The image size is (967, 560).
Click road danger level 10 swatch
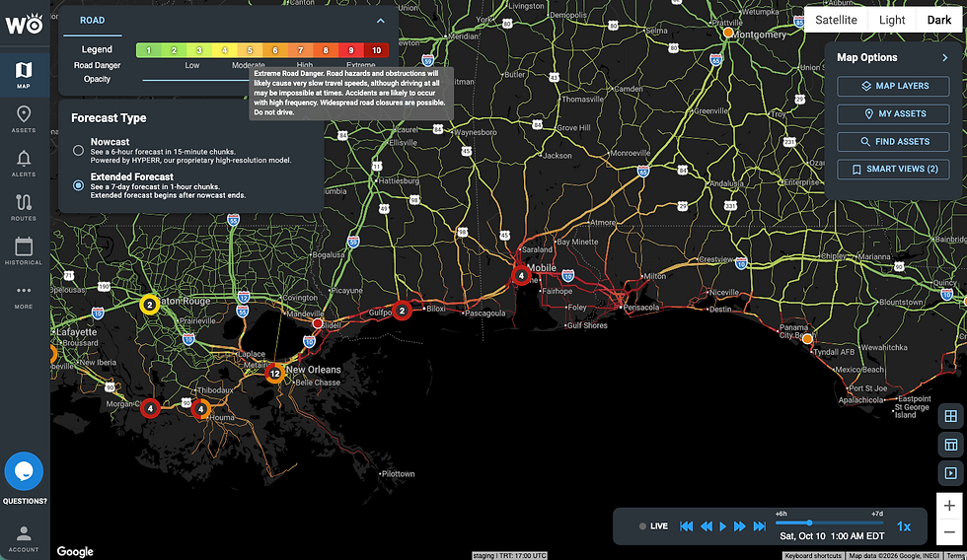pos(376,50)
